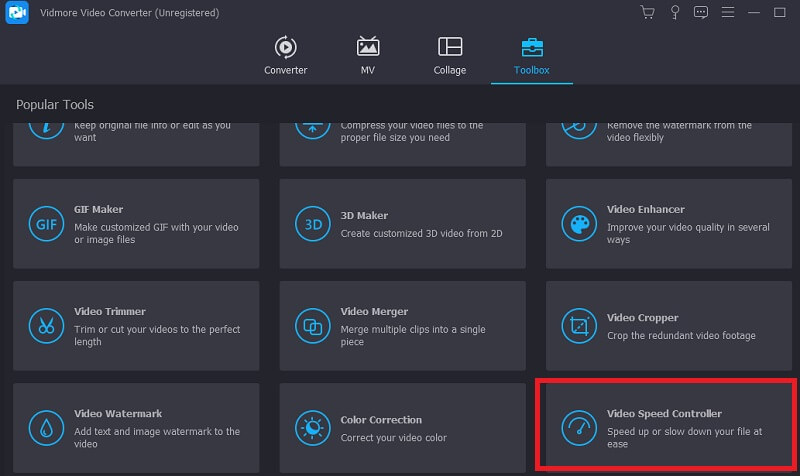
Task: Select the Toolbox tab
Action: [x=531, y=56]
